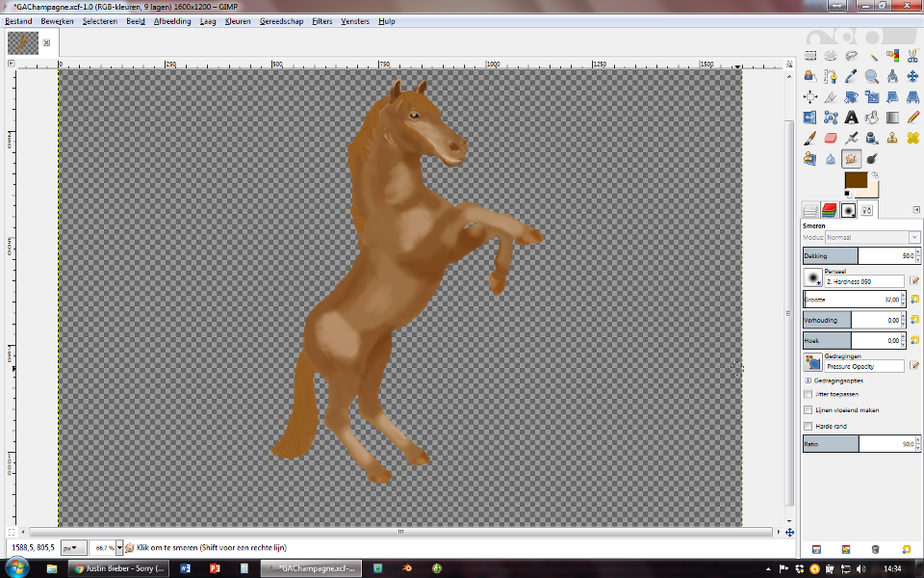Enable the Harde rand checkbox

coord(808,426)
